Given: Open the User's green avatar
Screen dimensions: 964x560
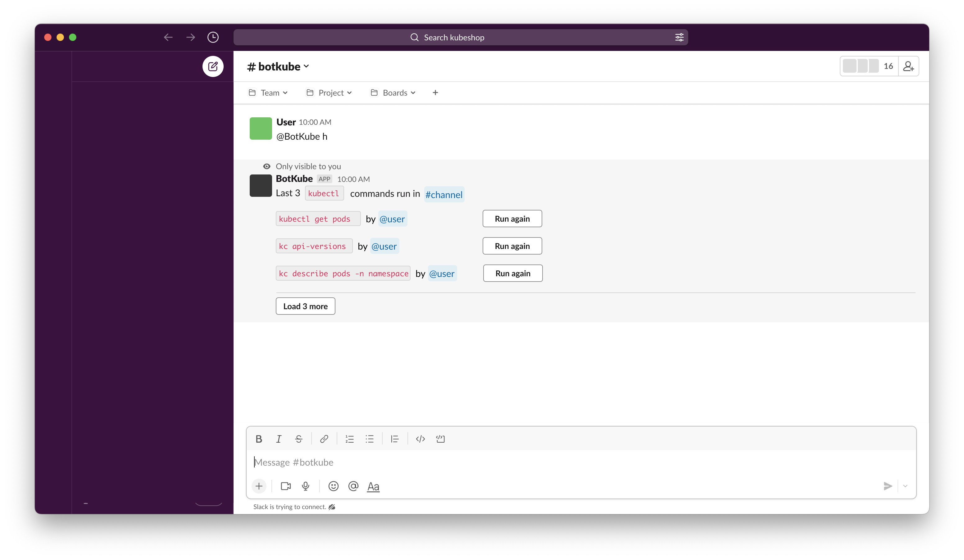Looking at the screenshot, I should click(x=261, y=129).
